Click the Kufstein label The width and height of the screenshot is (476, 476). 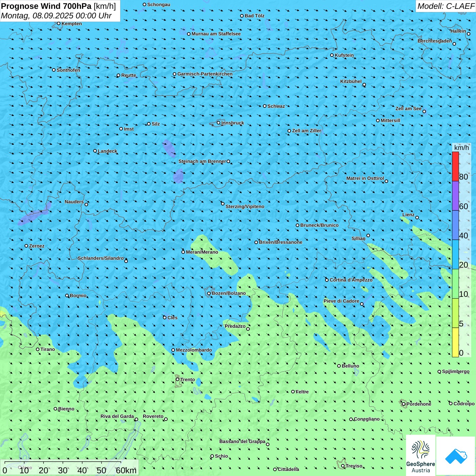point(344,55)
